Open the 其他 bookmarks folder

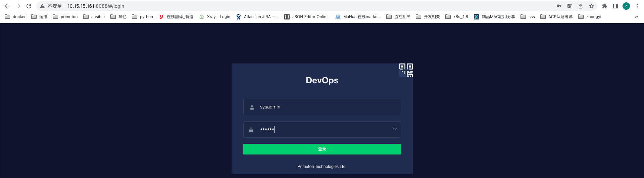118,16
